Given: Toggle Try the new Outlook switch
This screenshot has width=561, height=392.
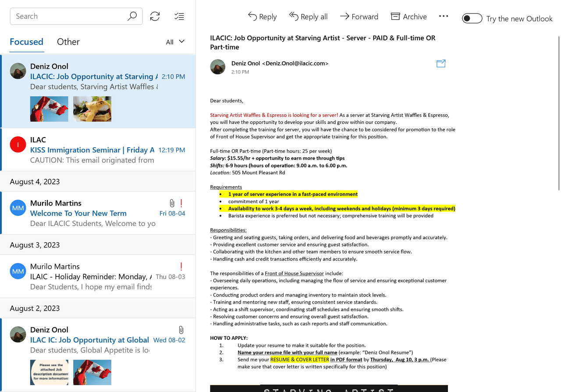Looking at the screenshot, I should (472, 18).
